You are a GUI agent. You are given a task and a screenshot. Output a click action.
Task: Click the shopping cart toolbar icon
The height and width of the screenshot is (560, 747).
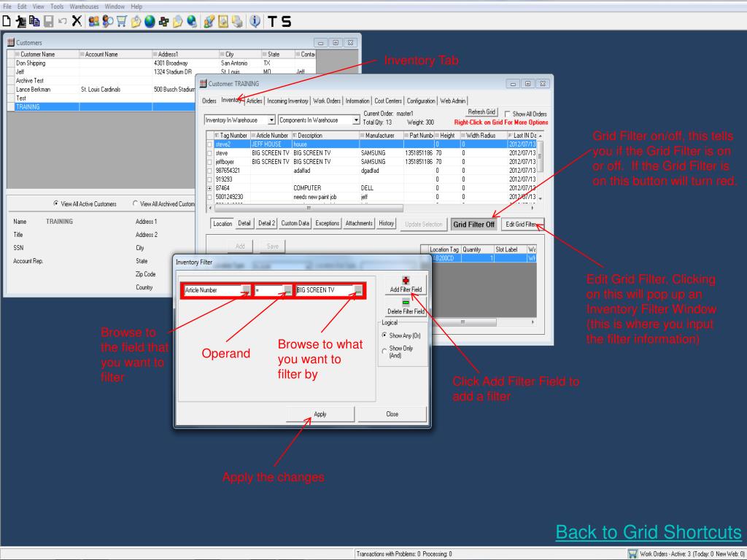point(122,21)
